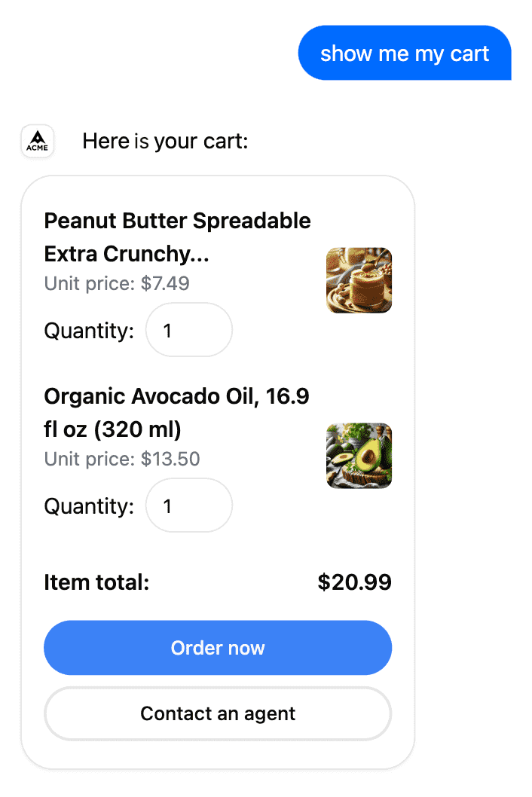Viewport: 532px width, 797px height.
Task: Click the Quantity label for Avocado Oil
Action: click(x=88, y=505)
